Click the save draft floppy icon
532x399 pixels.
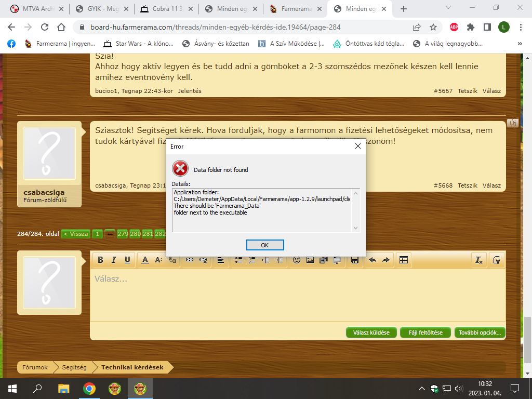pyautogui.click(x=355, y=260)
